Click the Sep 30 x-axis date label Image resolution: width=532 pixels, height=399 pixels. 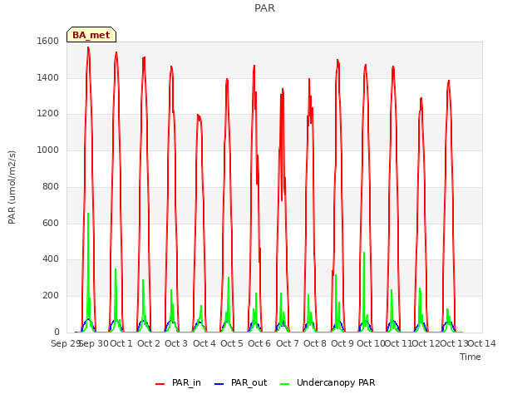coord(94,343)
